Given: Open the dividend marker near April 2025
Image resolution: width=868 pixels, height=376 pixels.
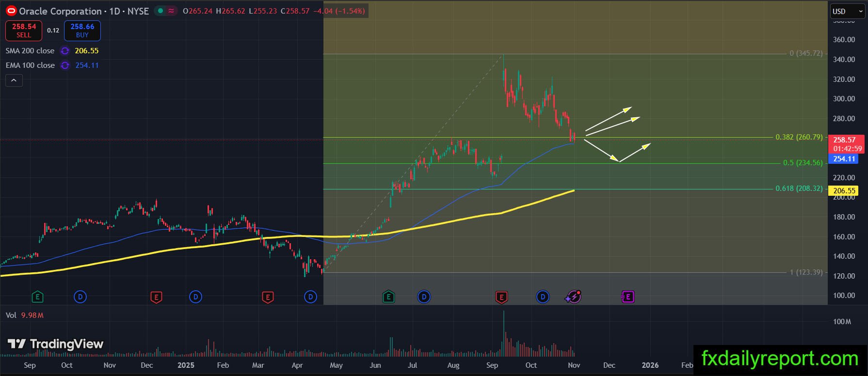Looking at the screenshot, I should tap(310, 297).
